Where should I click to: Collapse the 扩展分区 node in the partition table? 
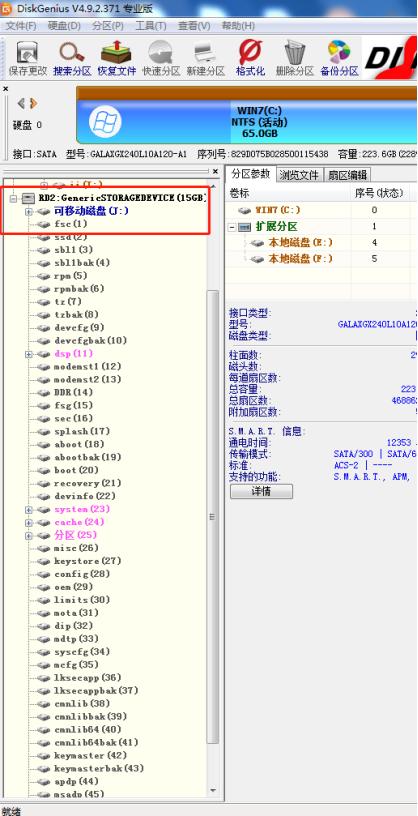pyautogui.click(x=232, y=227)
